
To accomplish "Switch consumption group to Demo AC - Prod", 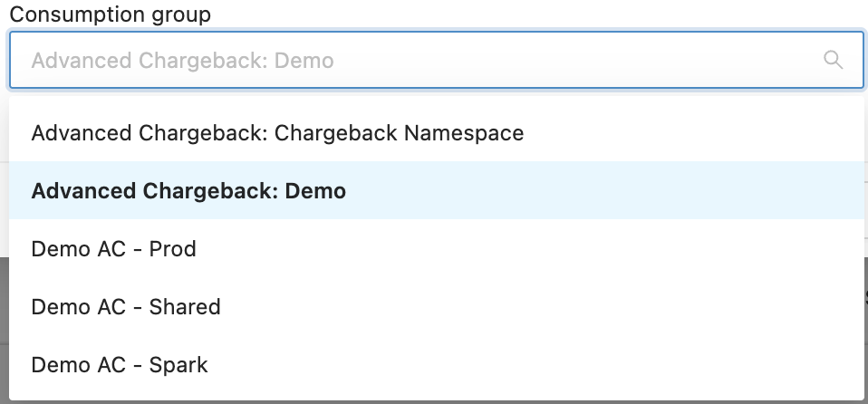I will (114, 249).
